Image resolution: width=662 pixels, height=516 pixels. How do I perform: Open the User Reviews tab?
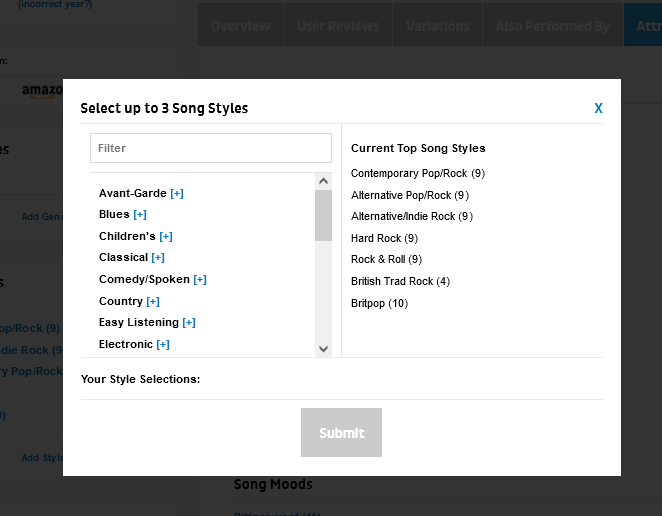pyautogui.click(x=337, y=26)
